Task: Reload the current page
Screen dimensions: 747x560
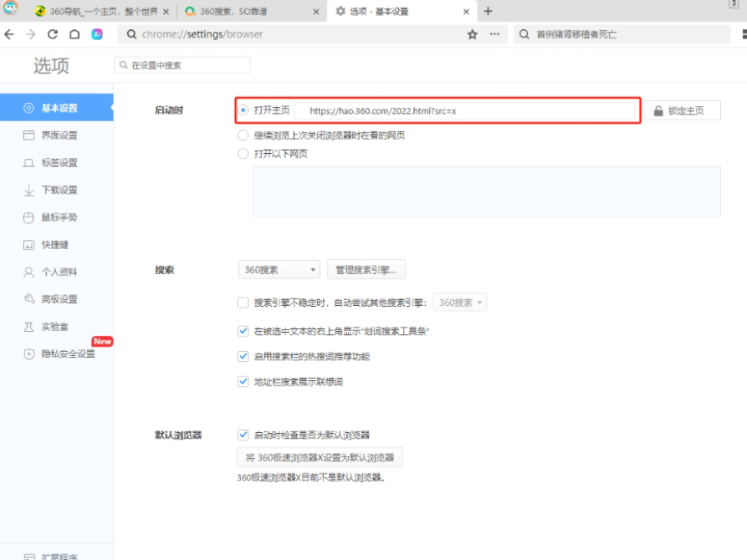Action: pos(53,34)
